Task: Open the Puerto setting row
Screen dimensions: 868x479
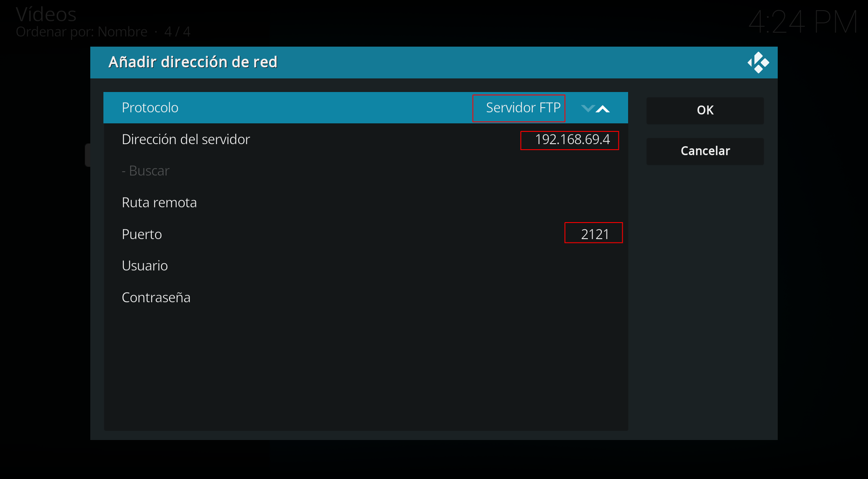Action: pyautogui.click(x=366, y=234)
